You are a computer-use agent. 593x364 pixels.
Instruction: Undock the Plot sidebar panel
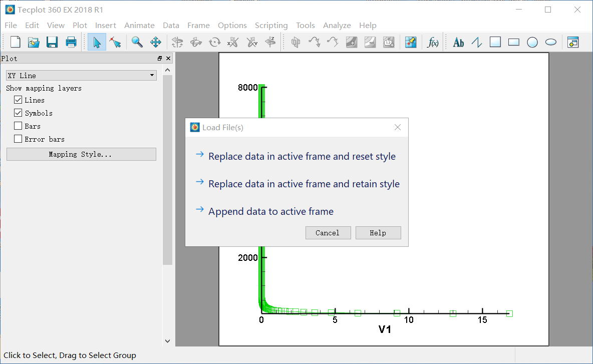[x=160, y=58]
